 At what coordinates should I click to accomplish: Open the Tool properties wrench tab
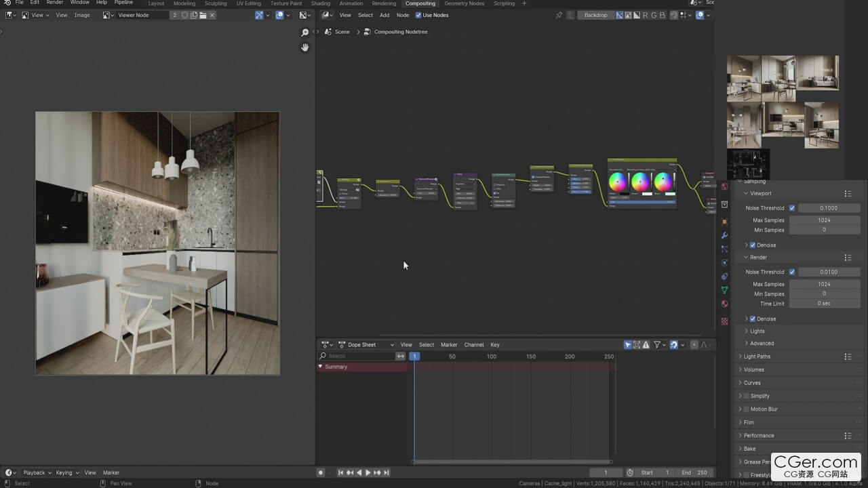click(x=724, y=235)
